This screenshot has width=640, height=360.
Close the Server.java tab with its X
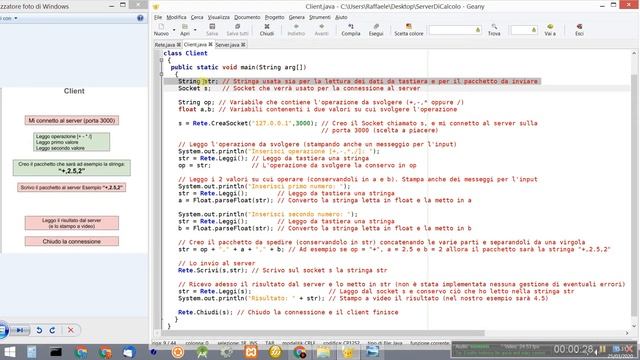click(243, 45)
